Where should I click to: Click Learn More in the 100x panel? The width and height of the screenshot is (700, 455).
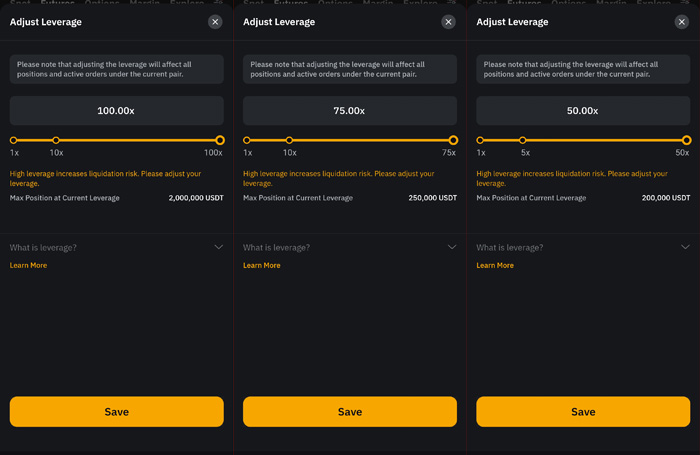click(x=28, y=265)
